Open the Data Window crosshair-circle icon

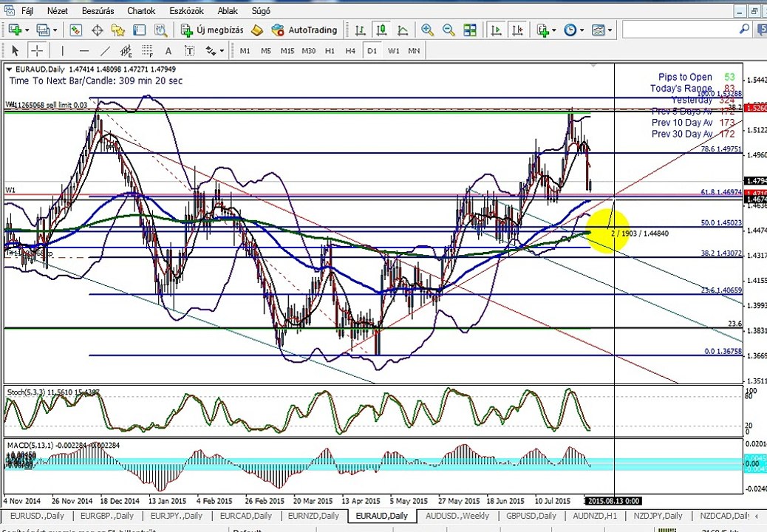click(x=98, y=30)
